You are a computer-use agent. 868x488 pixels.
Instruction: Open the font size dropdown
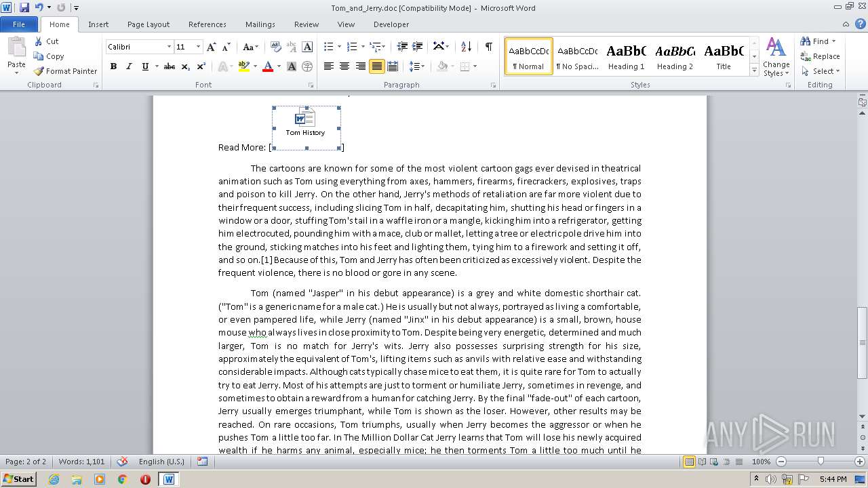pos(198,47)
